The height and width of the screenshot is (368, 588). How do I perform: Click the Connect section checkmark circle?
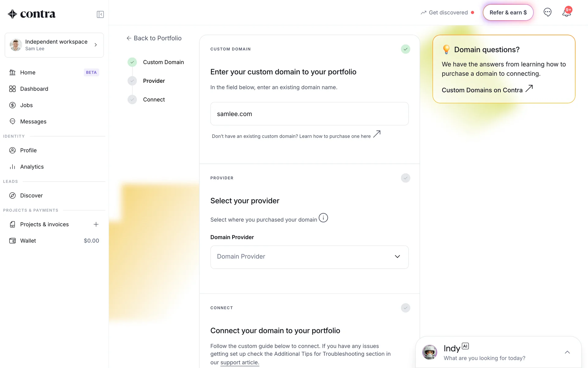pyautogui.click(x=405, y=308)
